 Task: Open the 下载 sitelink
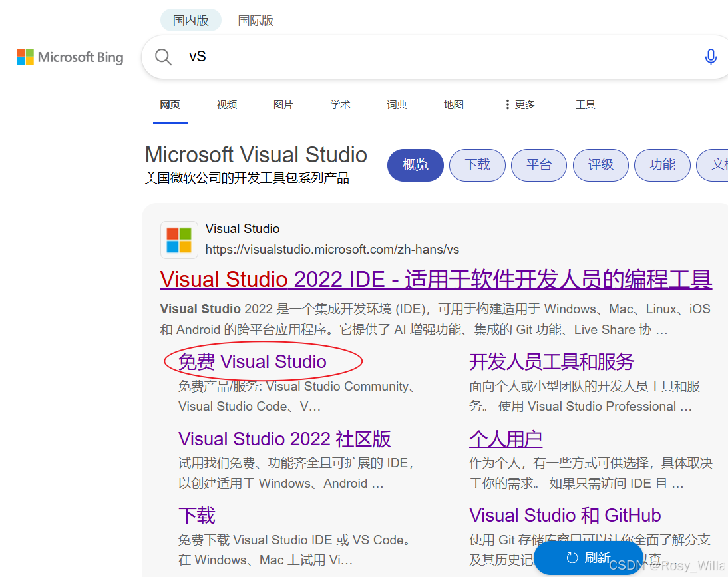pyautogui.click(x=197, y=516)
